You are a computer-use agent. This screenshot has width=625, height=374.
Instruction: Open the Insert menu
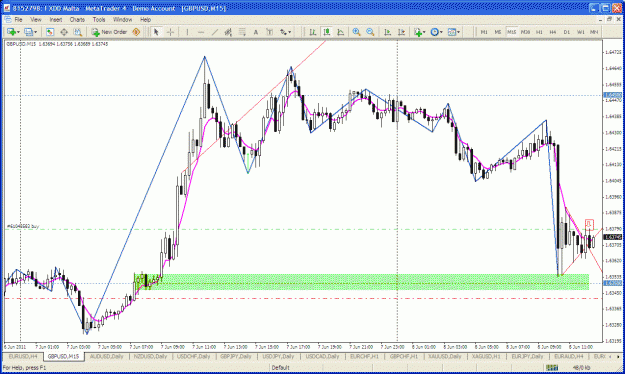tap(56, 20)
